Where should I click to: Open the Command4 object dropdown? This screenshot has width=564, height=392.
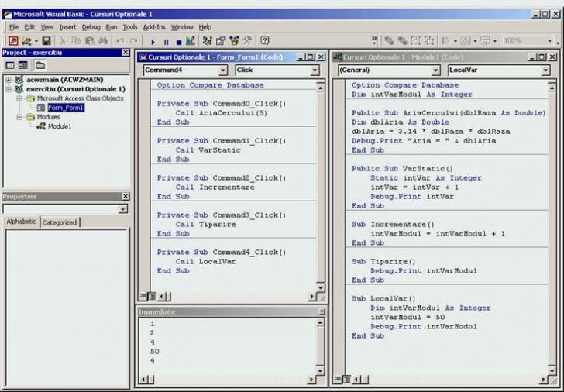[x=222, y=70]
